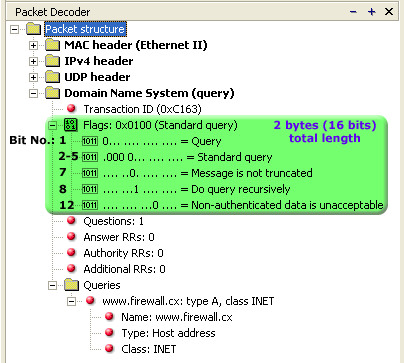Click the red ball beside Questions: 1
This screenshot has height=363, width=404.
[71, 220]
